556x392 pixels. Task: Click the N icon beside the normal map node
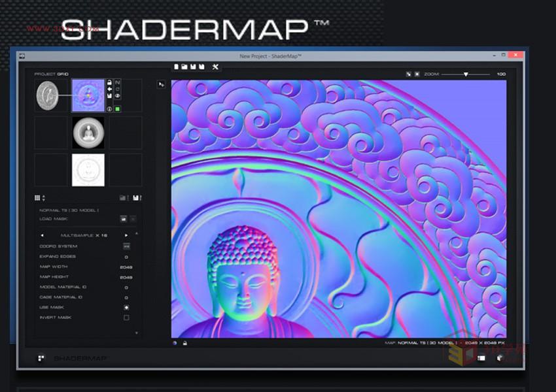coord(118,82)
